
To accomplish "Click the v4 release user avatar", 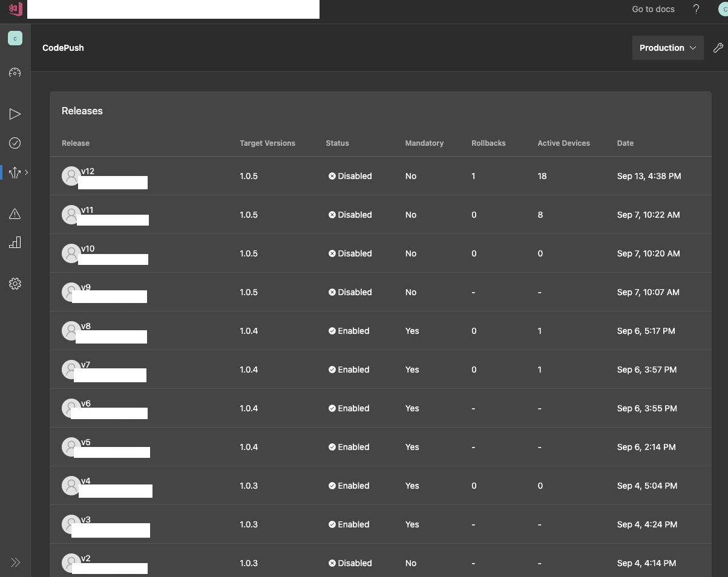I will point(71,486).
